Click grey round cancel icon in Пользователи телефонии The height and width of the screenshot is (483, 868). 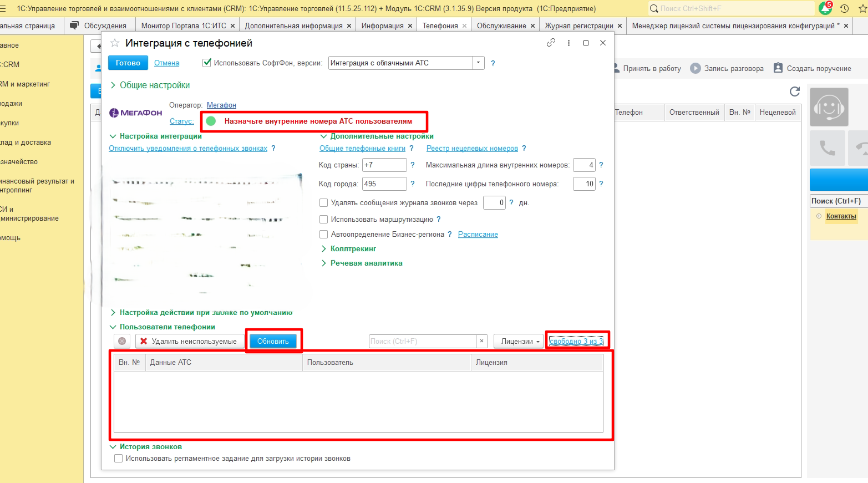[122, 341]
